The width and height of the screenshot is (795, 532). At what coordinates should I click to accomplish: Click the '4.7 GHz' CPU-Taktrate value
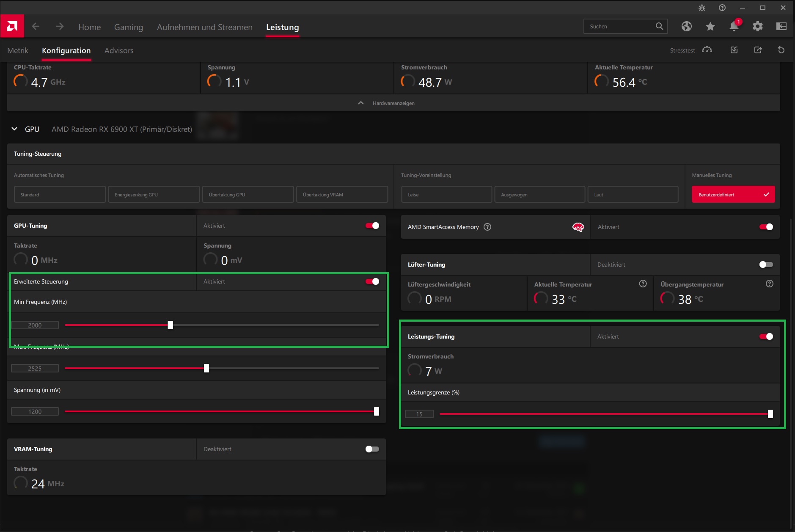(48, 82)
